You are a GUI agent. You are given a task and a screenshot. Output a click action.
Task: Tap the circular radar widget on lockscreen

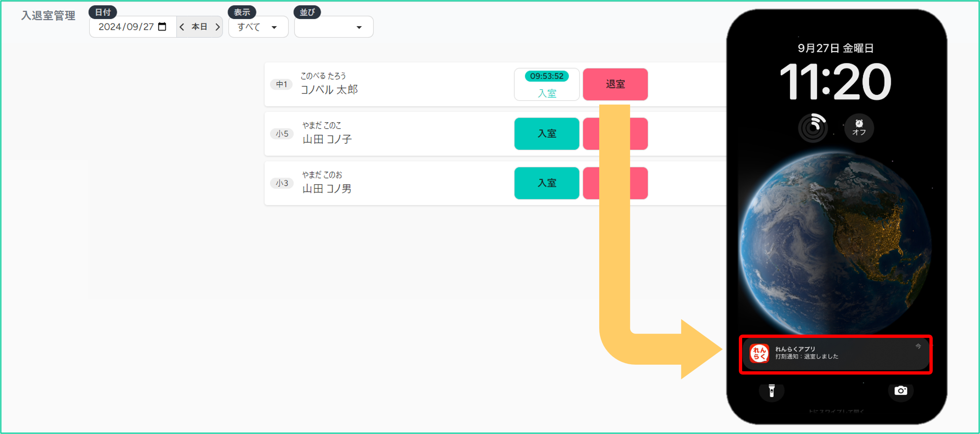point(813,128)
